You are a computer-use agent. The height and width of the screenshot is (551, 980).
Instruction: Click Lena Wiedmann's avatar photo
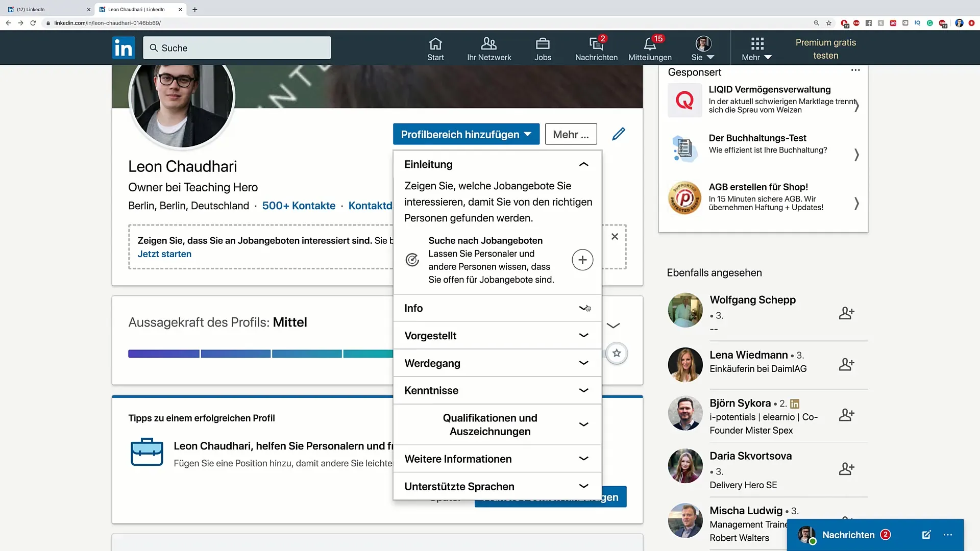[x=685, y=365]
